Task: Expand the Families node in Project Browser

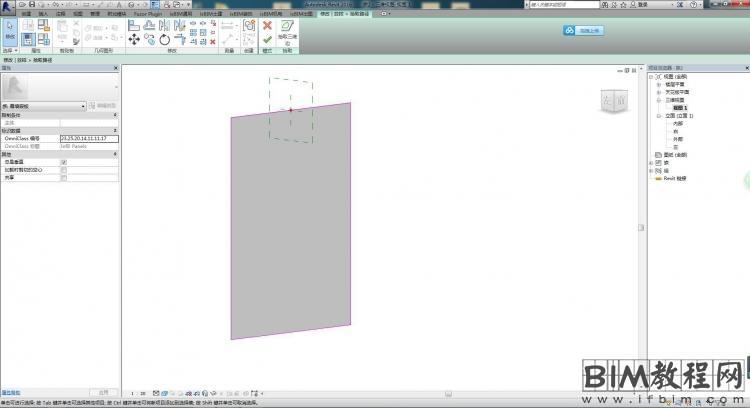Action: point(653,162)
